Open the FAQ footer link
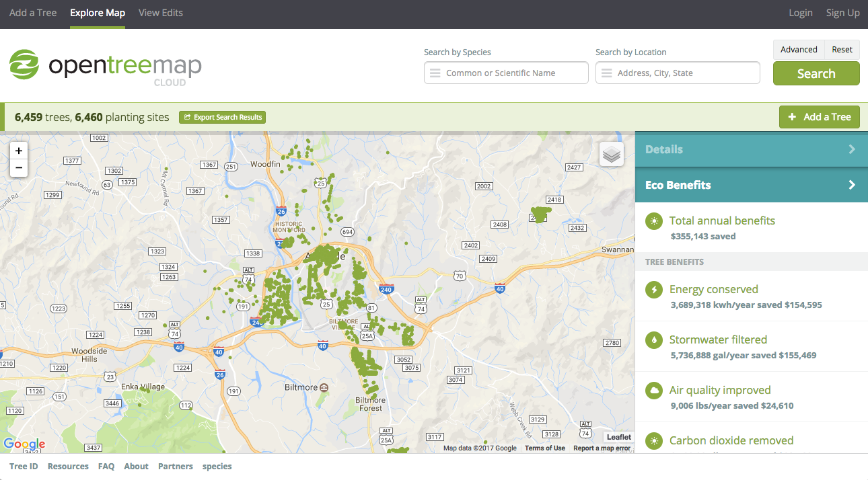 tap(106, 467)
